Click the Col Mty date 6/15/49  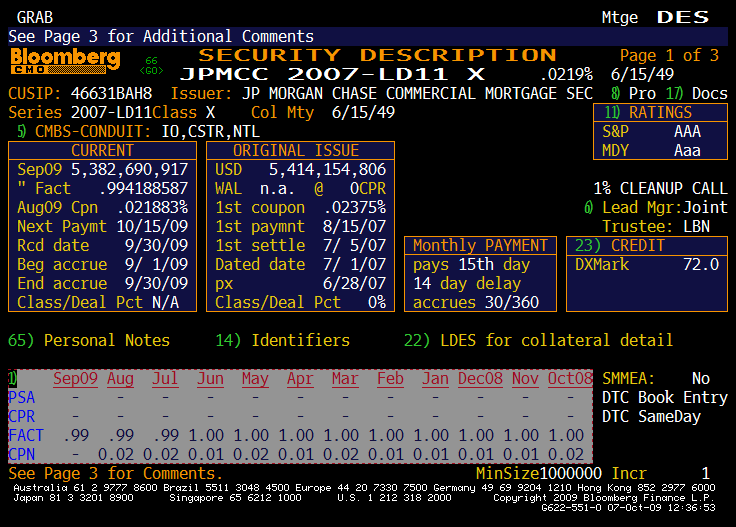tap(363, 113)
